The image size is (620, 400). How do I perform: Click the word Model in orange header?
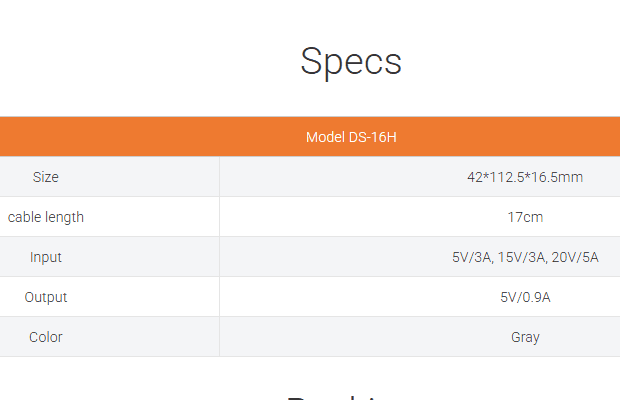coord(325,137)
